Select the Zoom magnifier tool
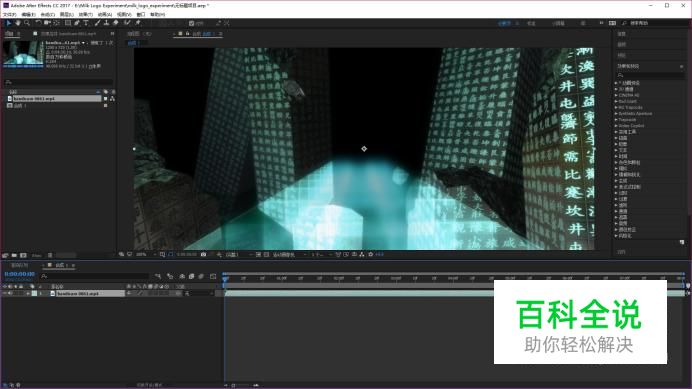The height and width of the screenshot is (389, 692). 27,23
